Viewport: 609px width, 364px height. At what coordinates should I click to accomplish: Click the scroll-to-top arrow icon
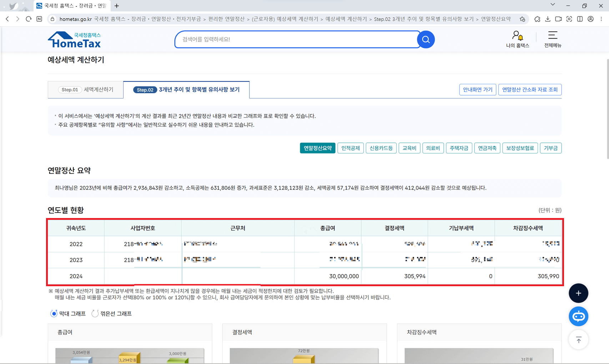coord(578,340)
